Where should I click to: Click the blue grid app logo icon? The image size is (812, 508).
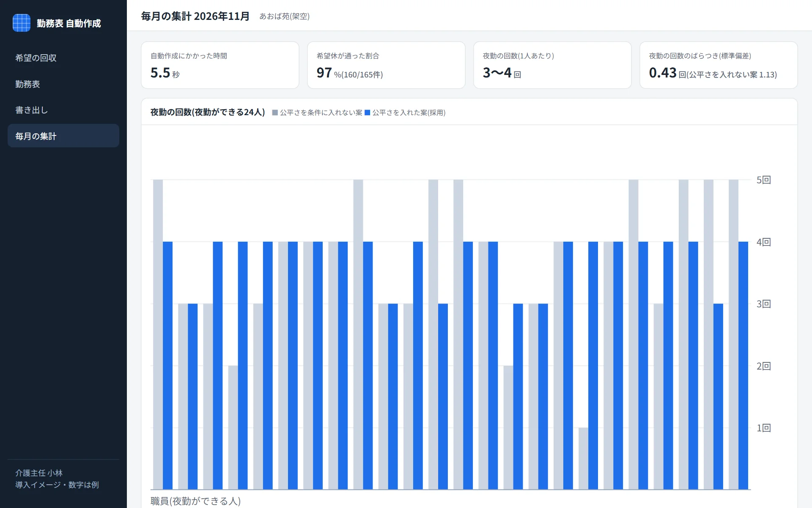pos(22,23)
